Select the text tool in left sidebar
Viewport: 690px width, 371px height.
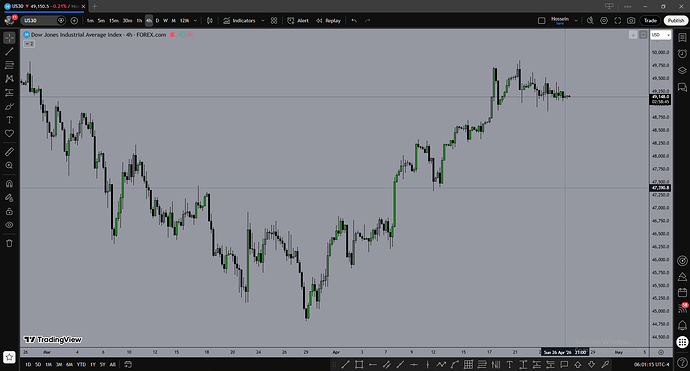pyautogui.click(x=9, y=120)
